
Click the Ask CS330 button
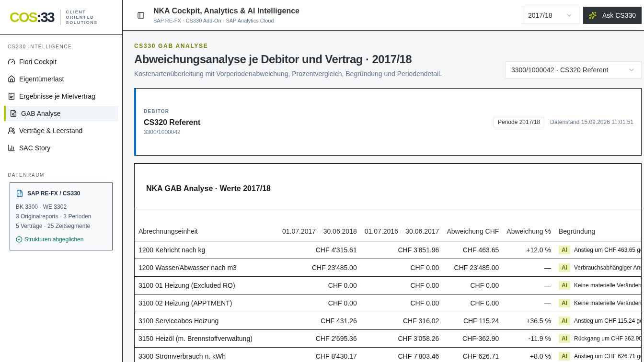click(612, 15)
